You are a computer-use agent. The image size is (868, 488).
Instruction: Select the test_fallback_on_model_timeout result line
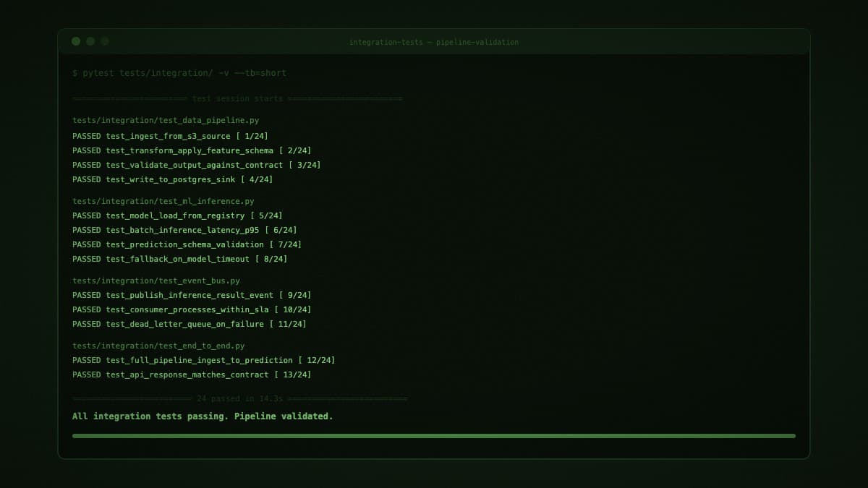tap(181, 259)
